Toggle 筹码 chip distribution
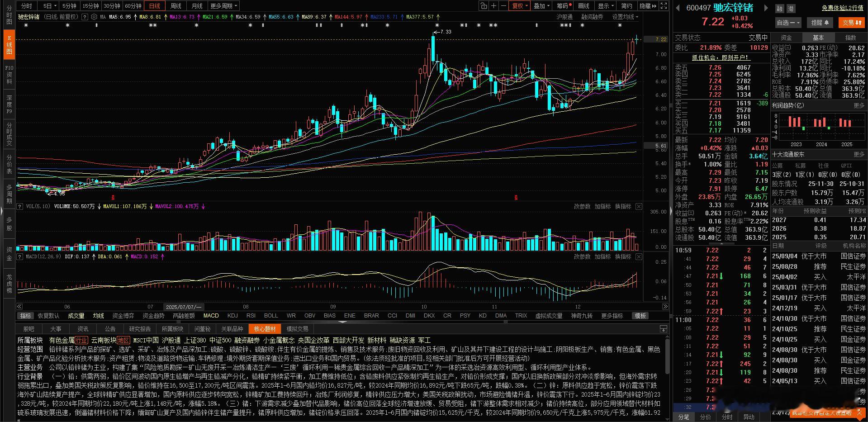Screen dimensions: 868x422 564,6
